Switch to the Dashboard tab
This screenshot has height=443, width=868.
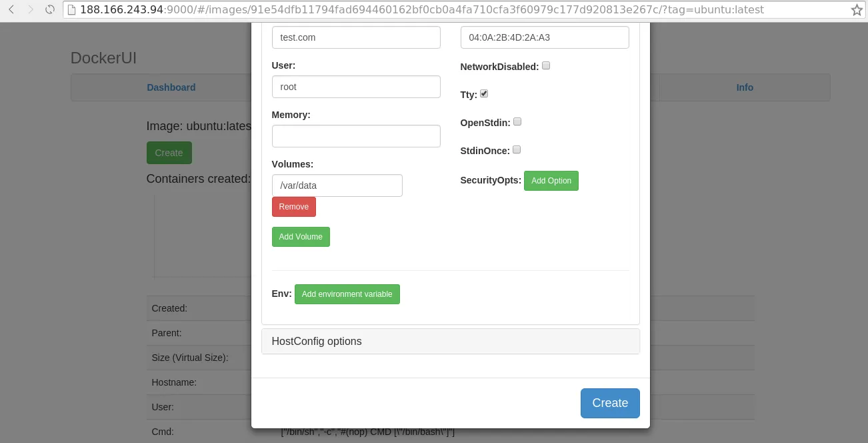click(x=171, y=87)
